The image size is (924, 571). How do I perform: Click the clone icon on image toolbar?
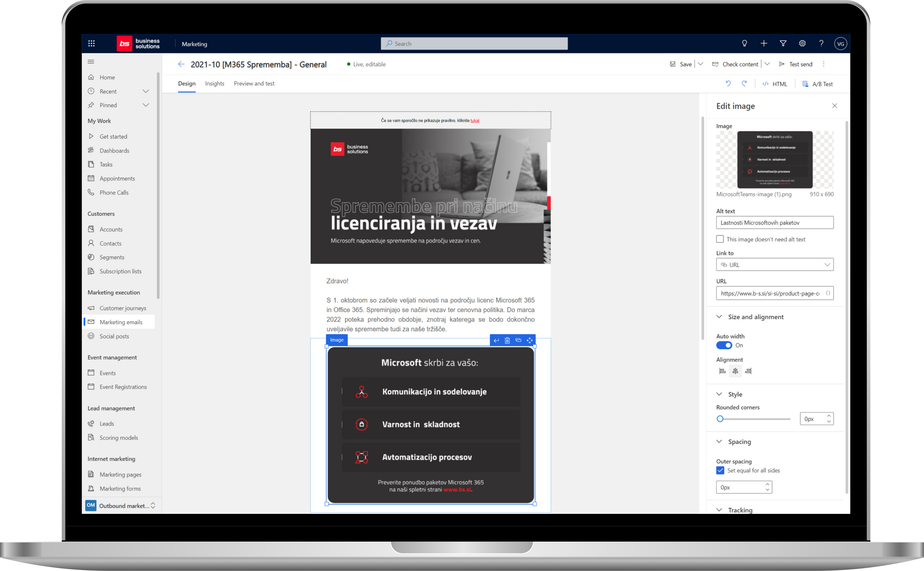(x=518, y=340)
